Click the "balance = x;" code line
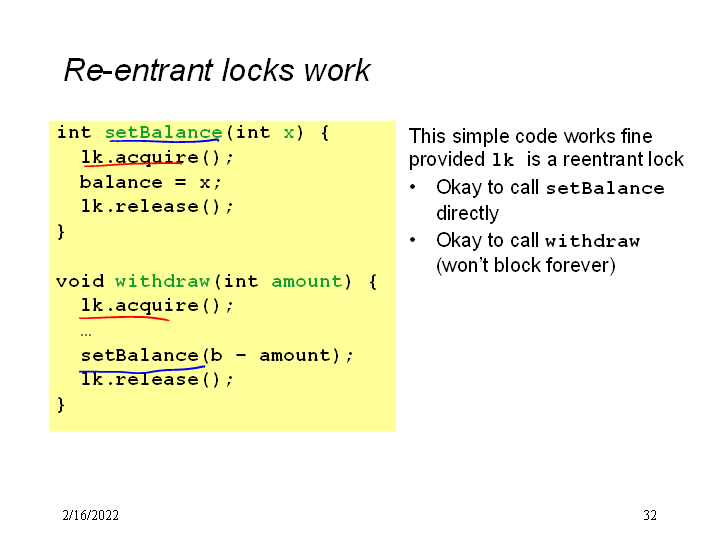 coord(151,182)
